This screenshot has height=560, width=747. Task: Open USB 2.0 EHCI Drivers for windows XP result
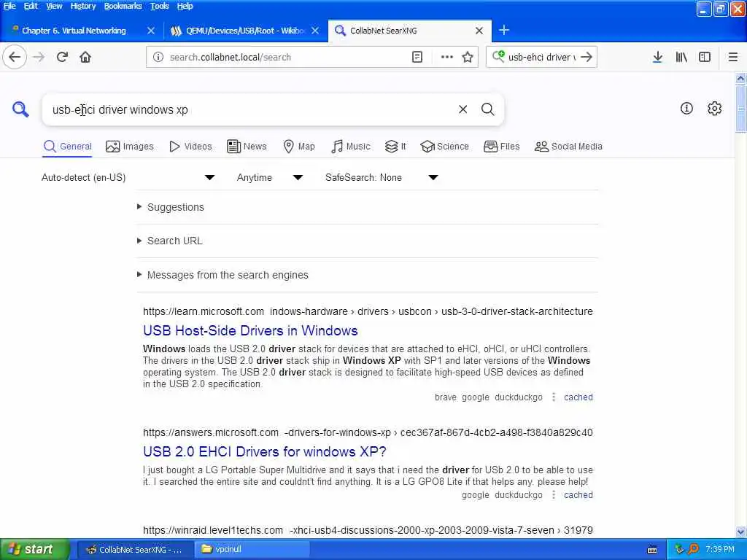(264, 451)
